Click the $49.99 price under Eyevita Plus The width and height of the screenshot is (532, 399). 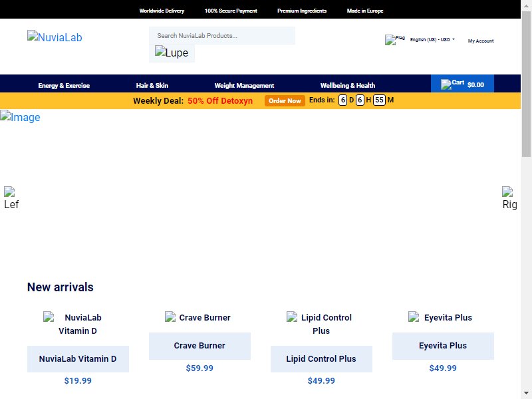coord(443,368)
